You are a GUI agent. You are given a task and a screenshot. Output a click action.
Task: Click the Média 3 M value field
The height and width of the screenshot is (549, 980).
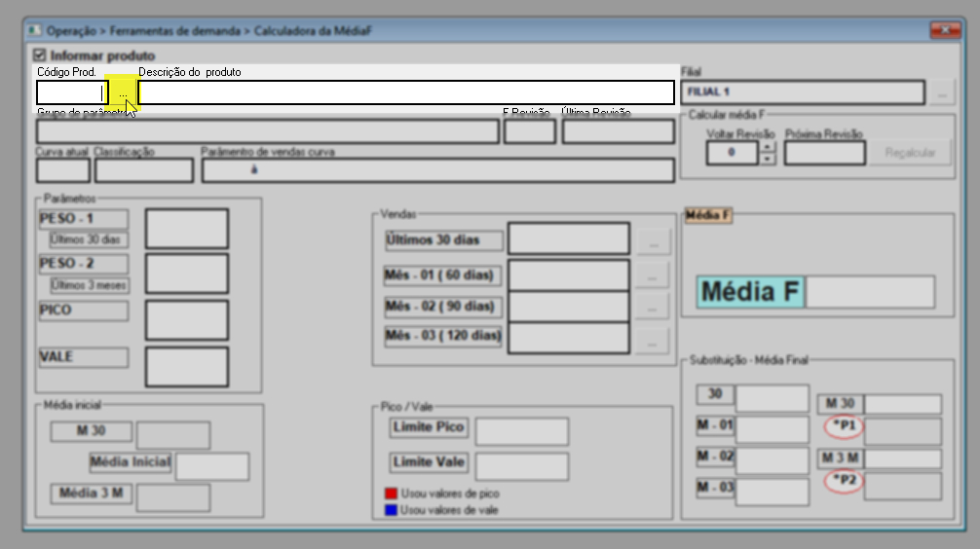coord(173,497)
